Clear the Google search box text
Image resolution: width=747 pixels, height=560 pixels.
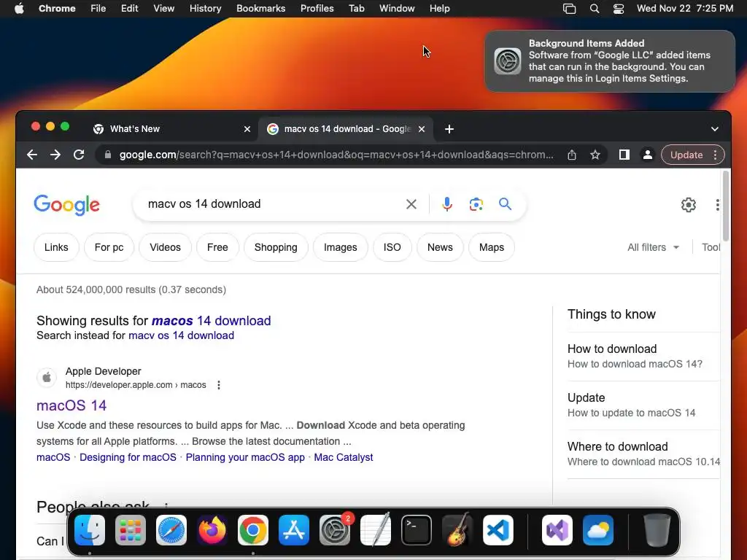[411, 204]
